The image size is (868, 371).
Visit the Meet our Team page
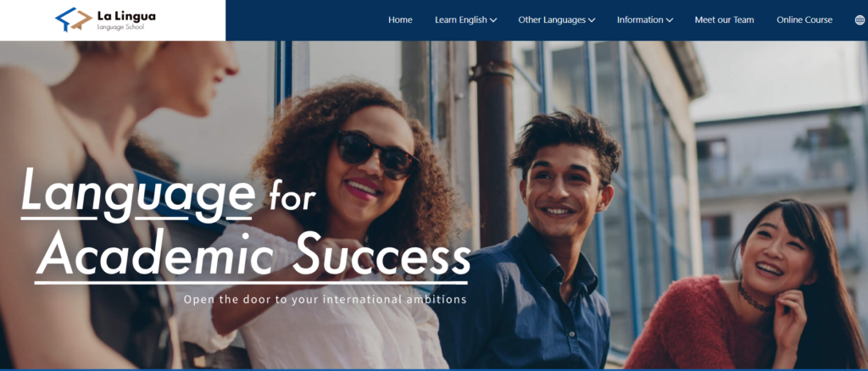[725, 19]
